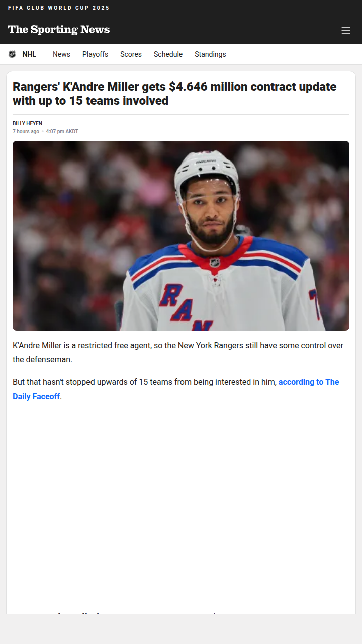The height and width of the screenshot is (644, 362).
Task: Click the blank ad space below the article text
Action: [181, 506]
